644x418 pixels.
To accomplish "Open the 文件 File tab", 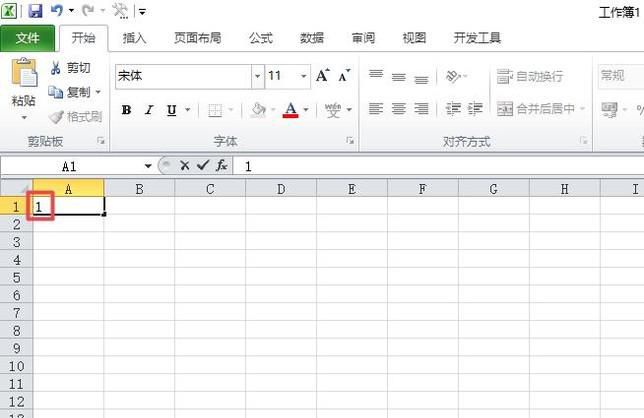I will 28,38.
